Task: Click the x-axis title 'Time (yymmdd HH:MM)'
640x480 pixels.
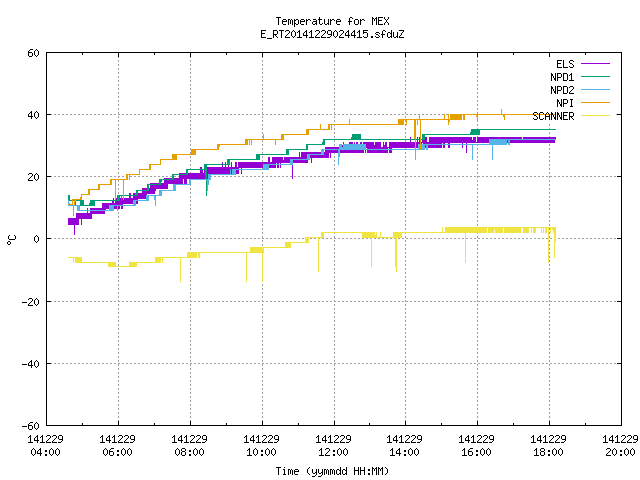Action: click(x=332, y=471)
